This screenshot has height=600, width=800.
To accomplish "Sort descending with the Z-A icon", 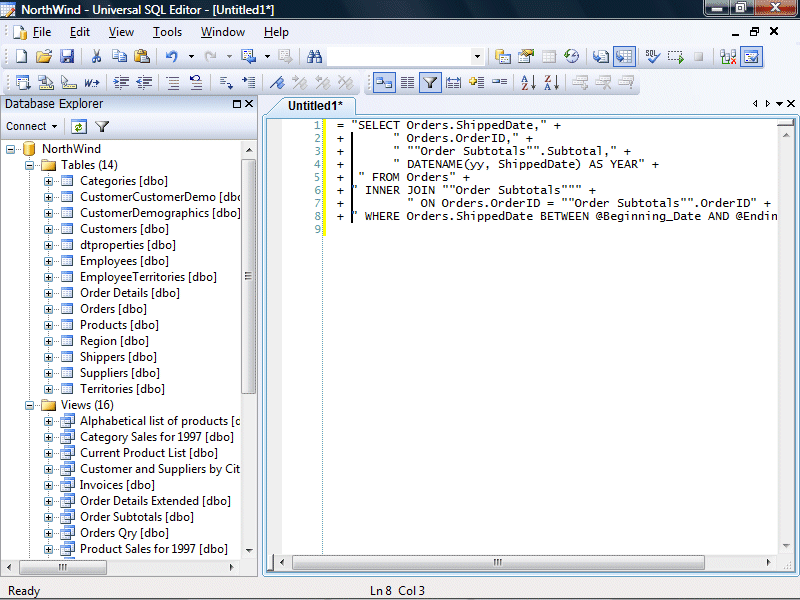I will pyautogui.click(x=552, y=82).
